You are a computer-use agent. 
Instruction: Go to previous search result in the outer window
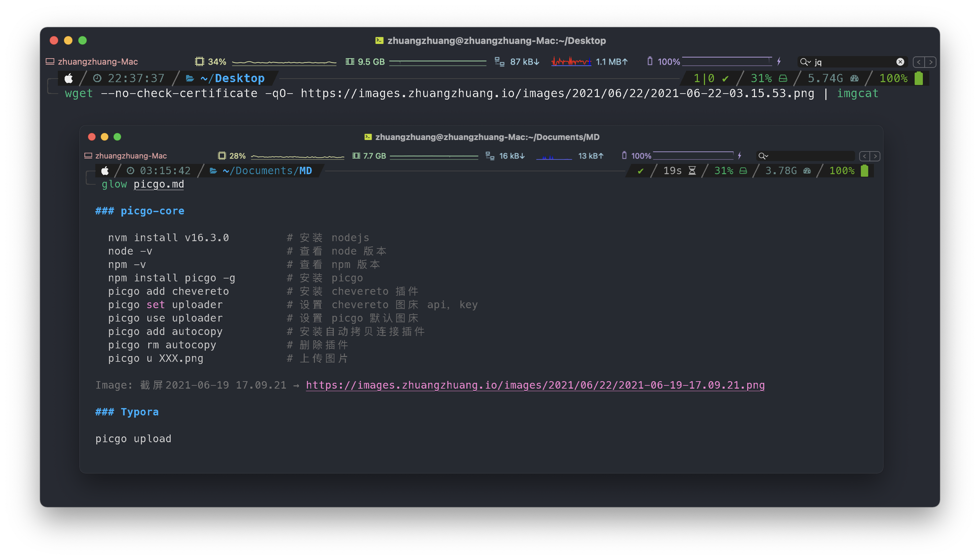coord(919,62)
